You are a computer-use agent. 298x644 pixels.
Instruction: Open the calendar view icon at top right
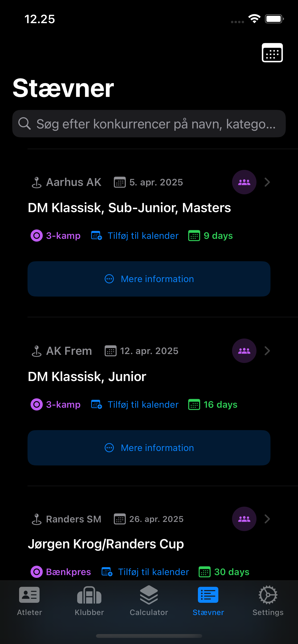pyautogui.click(x=272, y=53)
